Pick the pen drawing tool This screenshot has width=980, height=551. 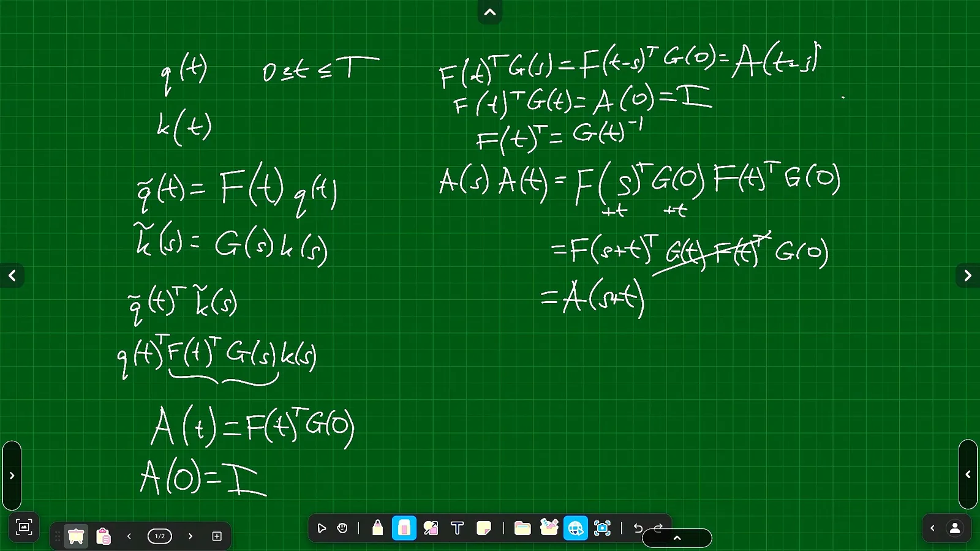pyautogui.click(x=377, y=528)
